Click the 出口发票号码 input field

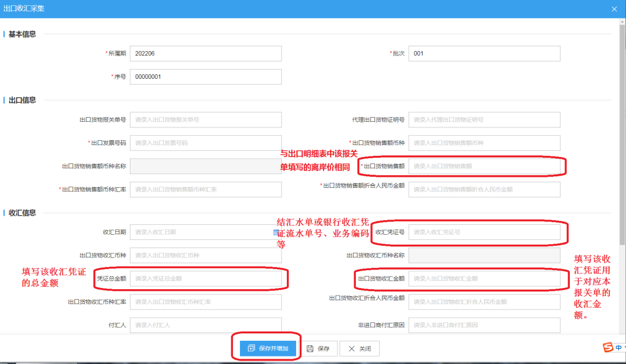205,143
